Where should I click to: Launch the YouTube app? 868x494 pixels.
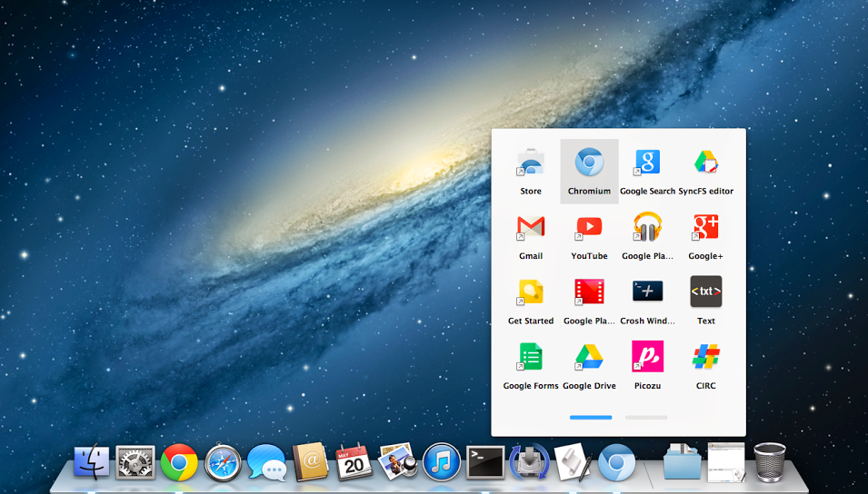tap(589, 228)
